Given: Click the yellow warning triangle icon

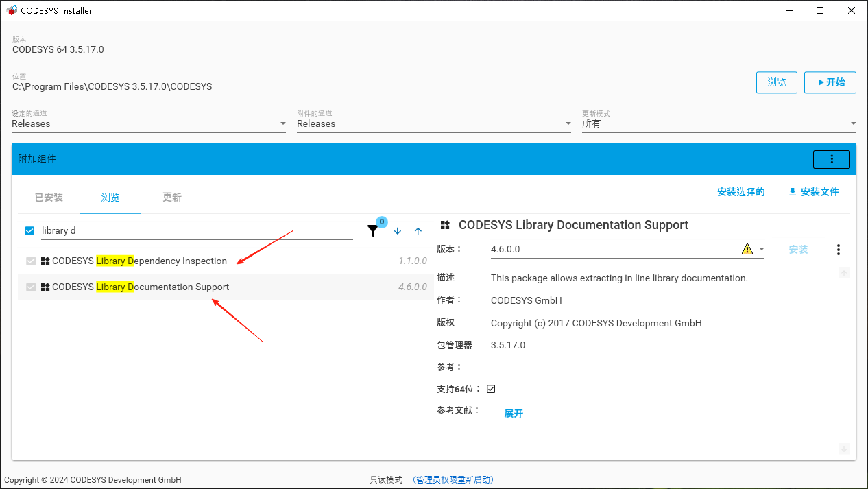Looking at the screenshot, I should pos(747,249).
